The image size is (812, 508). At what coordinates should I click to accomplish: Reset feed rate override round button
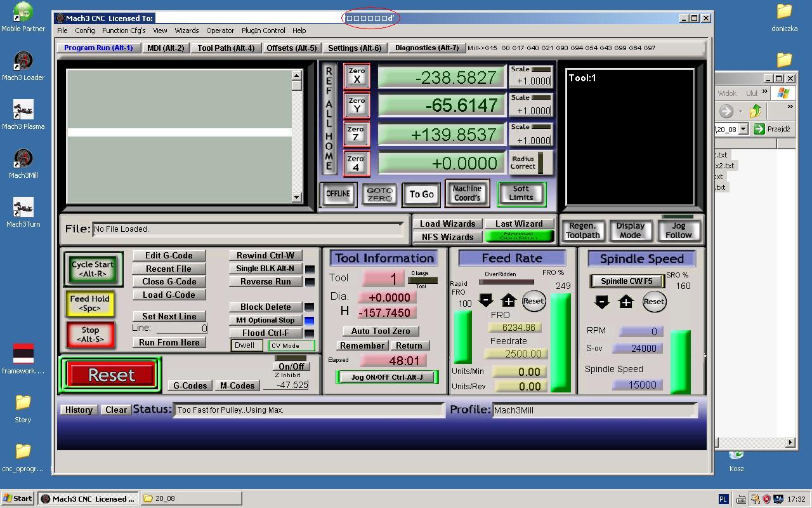point(534,301)
